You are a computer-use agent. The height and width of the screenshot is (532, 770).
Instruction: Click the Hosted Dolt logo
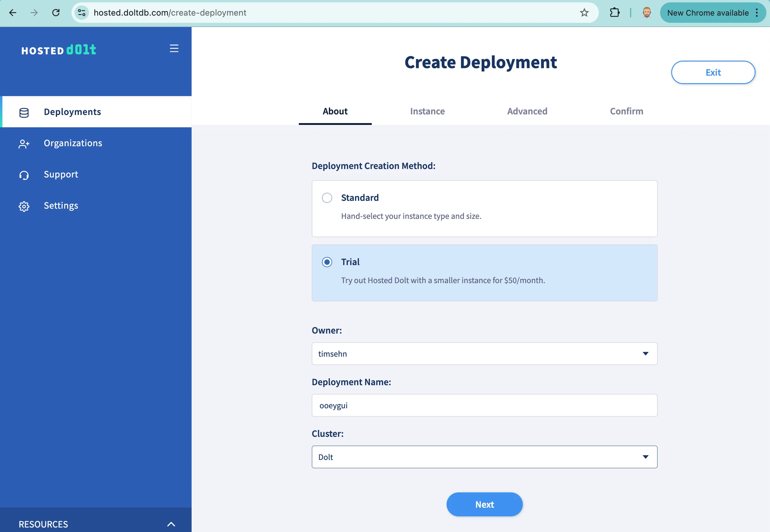[59, 50]
